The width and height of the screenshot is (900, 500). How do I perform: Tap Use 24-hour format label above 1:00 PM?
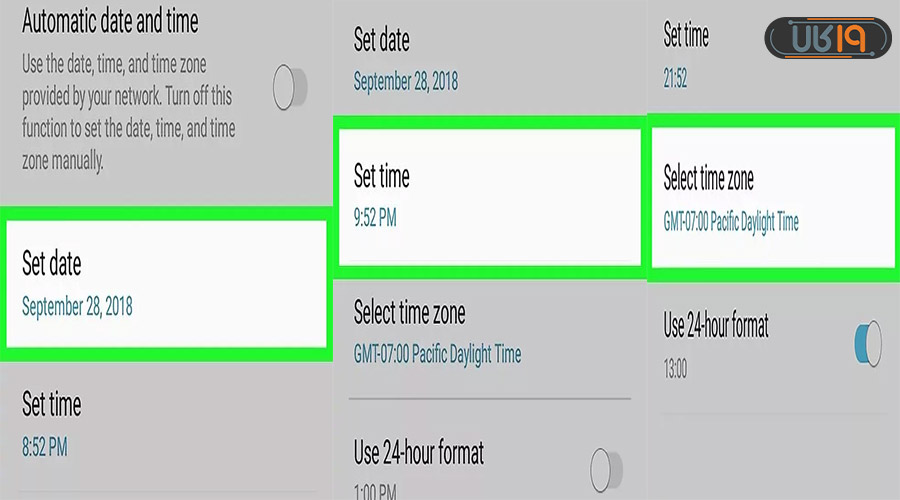pos(419,453)
